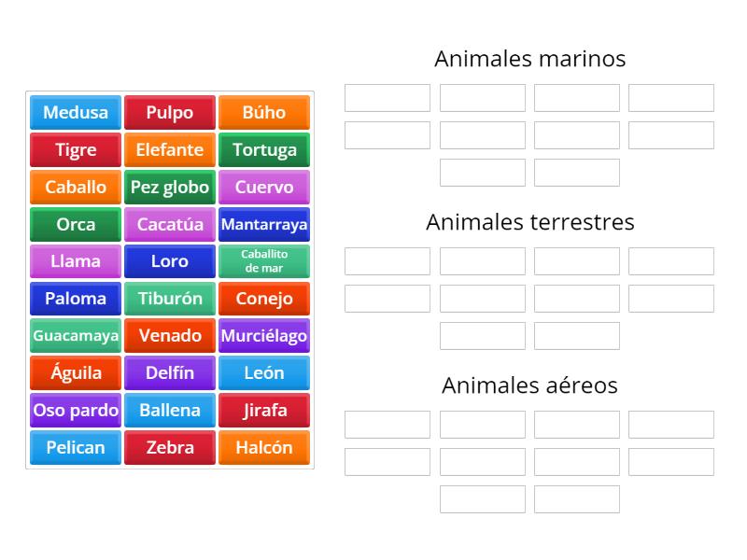Click the Elefante card
747x560 pixels.
click(x=170, y=149)
